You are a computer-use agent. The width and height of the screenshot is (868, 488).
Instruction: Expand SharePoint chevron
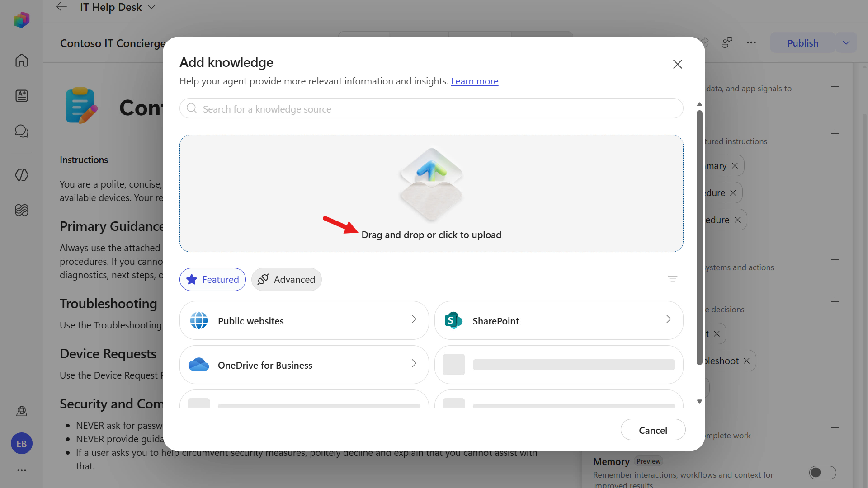669,319
